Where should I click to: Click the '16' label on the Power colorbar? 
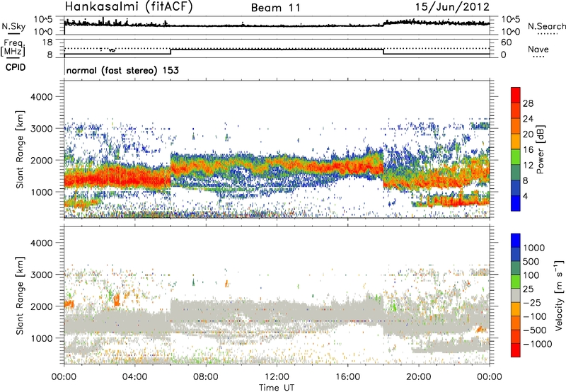pos(528,149)
